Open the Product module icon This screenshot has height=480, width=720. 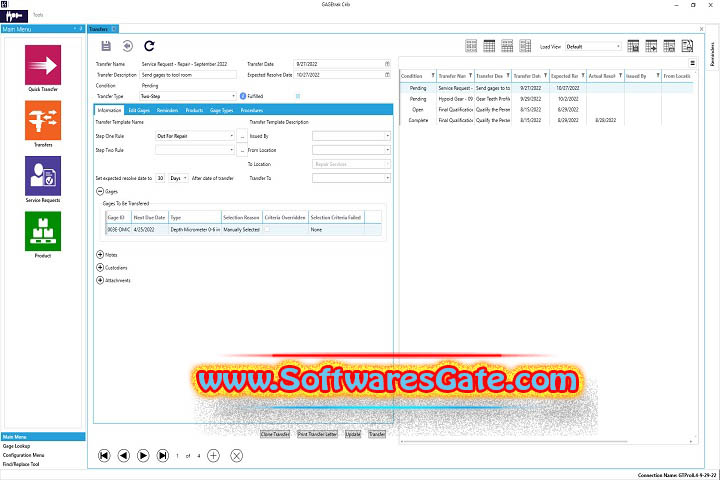(x=43, y=231)
